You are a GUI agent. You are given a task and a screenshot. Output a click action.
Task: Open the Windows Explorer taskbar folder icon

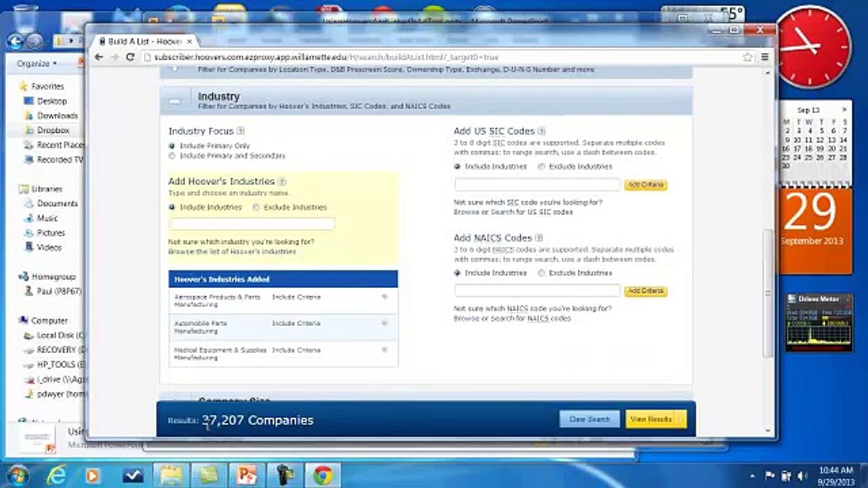click(x=170, y=475)
